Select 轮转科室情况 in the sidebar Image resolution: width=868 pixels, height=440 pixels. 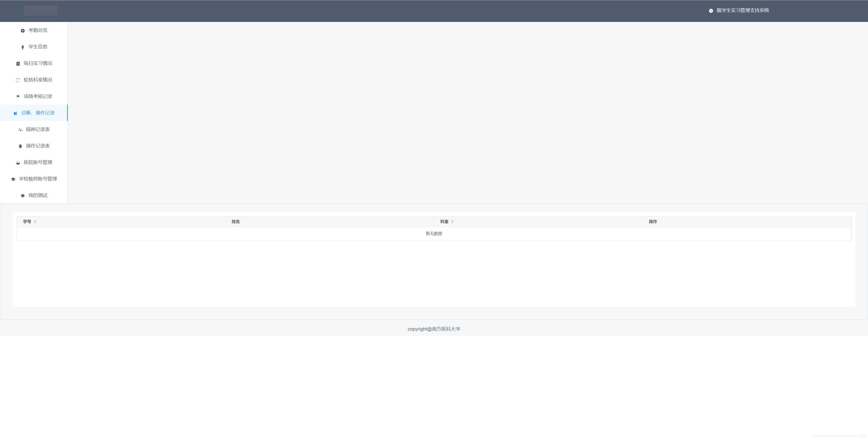34,80
